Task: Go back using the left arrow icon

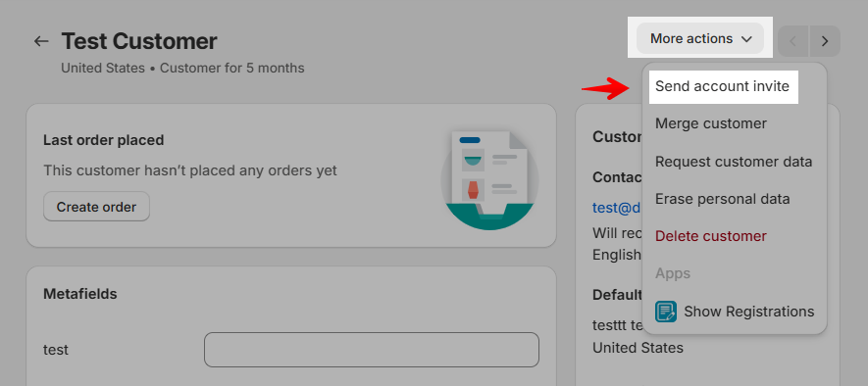Action: tap(41, 41)
